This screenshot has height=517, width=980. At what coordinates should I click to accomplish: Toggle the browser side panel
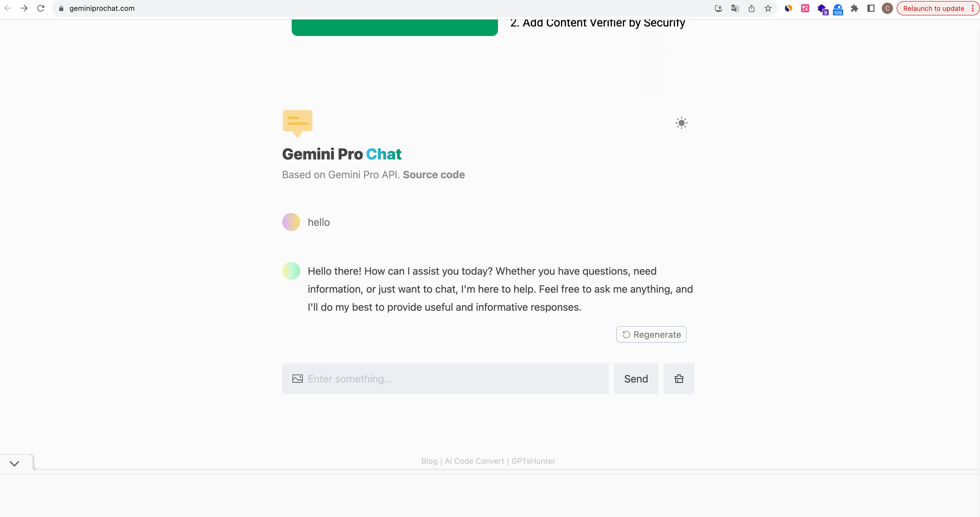[x=871, y=8]
